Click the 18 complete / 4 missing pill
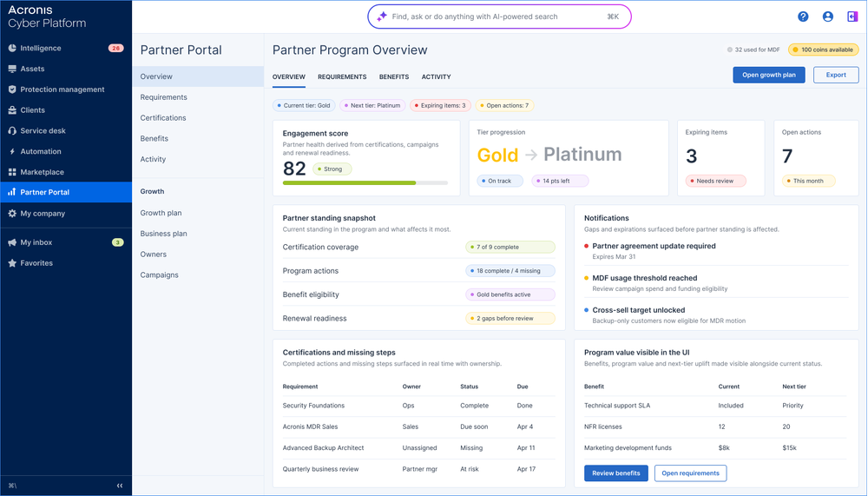This screenshot has height=496, width=868. point(510,271)
